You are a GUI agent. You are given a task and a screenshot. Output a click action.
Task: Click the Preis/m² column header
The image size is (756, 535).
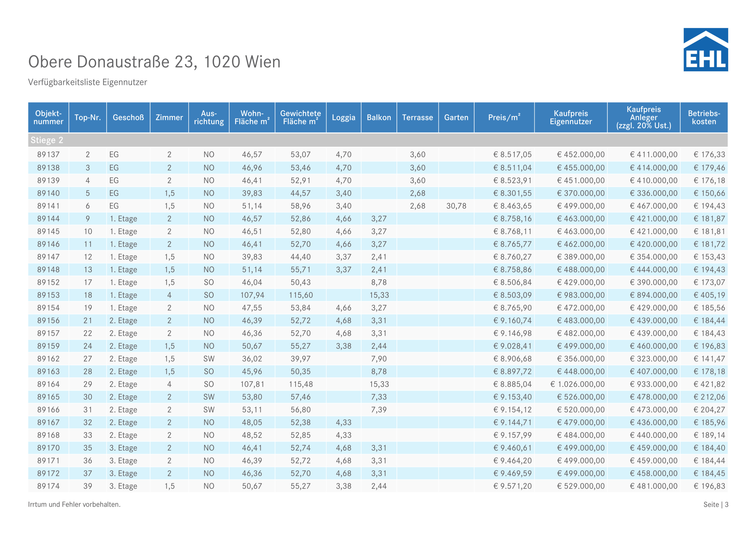[504, 118]
